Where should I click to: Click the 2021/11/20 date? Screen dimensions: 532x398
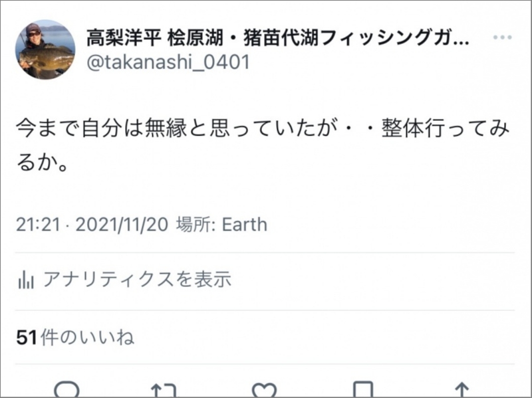point(122,225)
